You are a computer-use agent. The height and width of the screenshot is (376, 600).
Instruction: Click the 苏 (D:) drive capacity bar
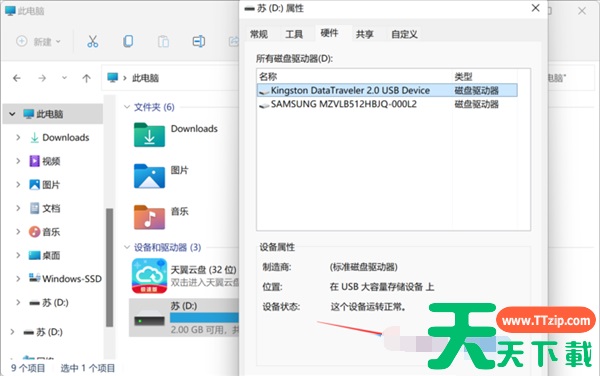coord(204,317)
